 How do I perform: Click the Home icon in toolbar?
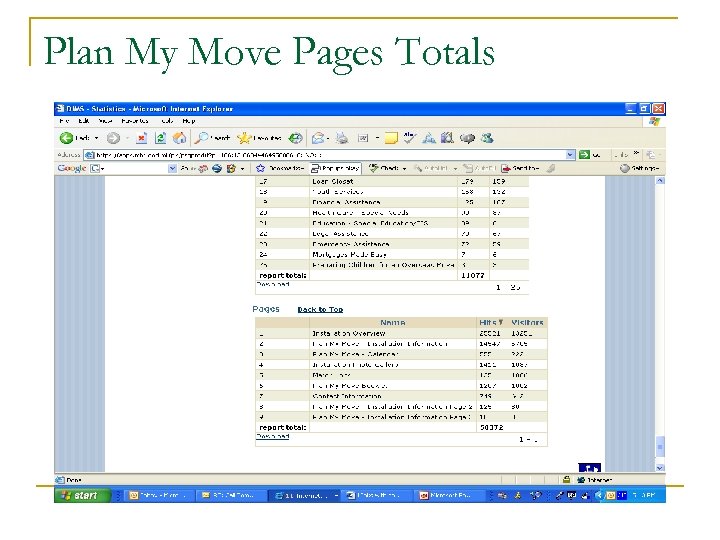pyautogui.click(x=180, y=138)
